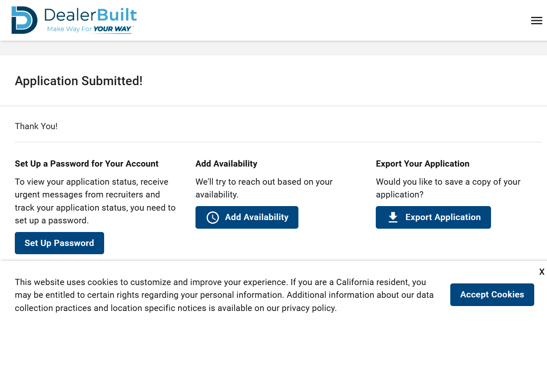Screen dimensions: 547x392
Task: Click the clock icon beside Add Availability
Action: [x=213, y=218]
